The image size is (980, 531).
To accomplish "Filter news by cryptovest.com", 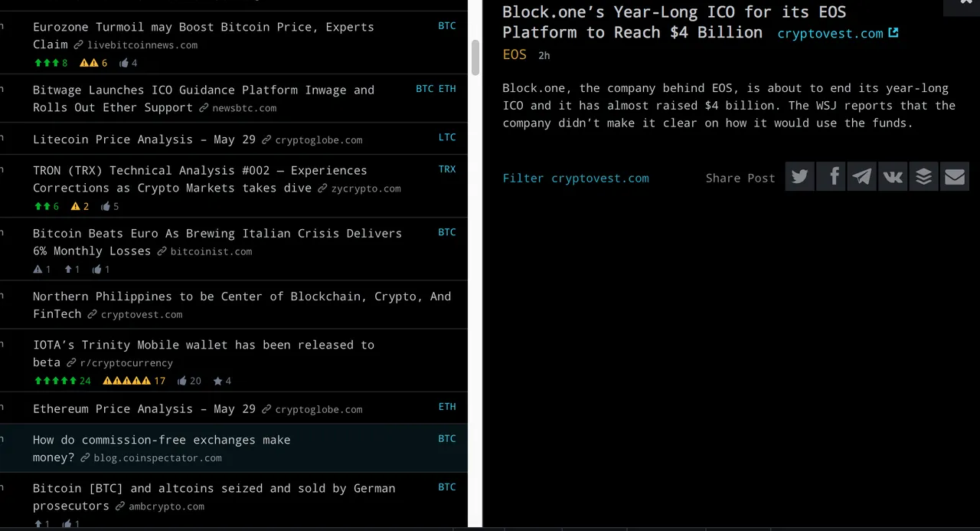I will (x=576, y=178).
